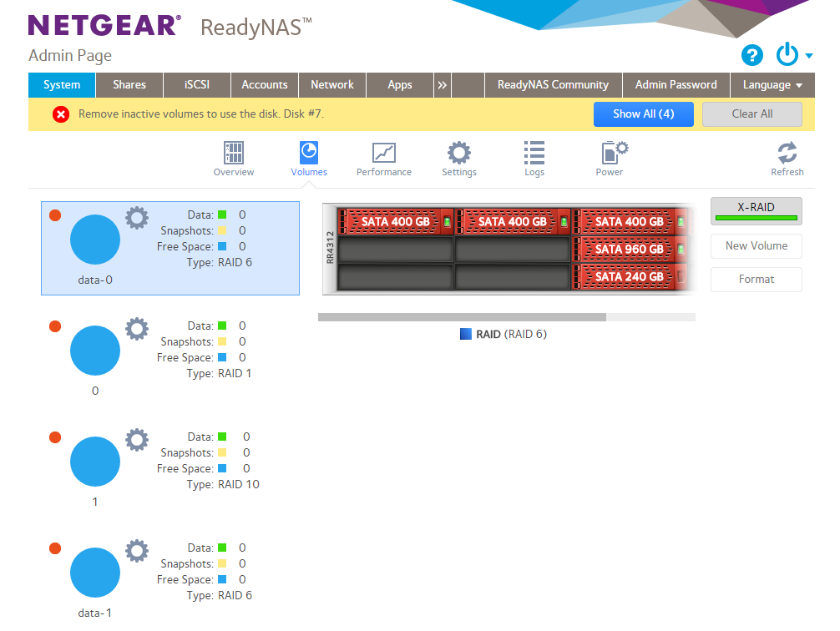This screenshot has height=631, width=840.
Task: Switch to the Apps tab
Action: pos(400,84)
